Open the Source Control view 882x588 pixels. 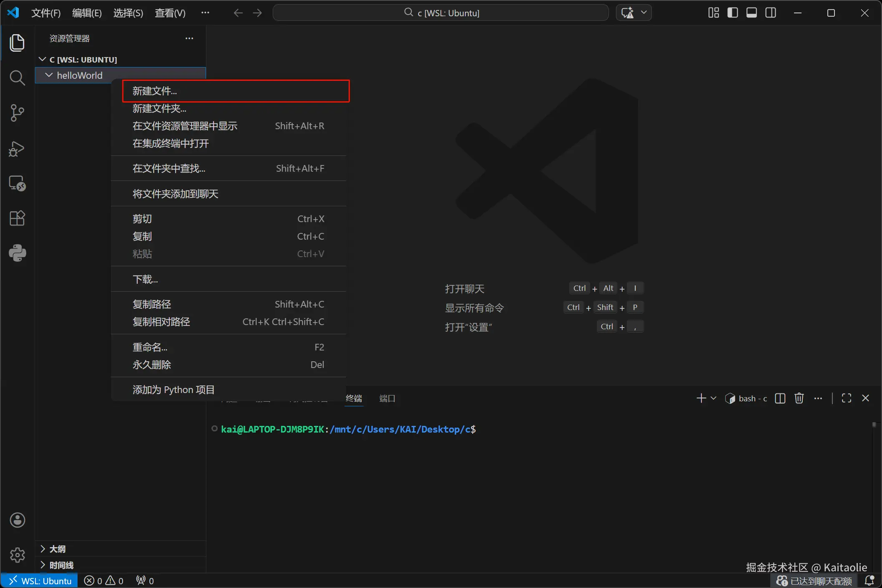(17, 113)
